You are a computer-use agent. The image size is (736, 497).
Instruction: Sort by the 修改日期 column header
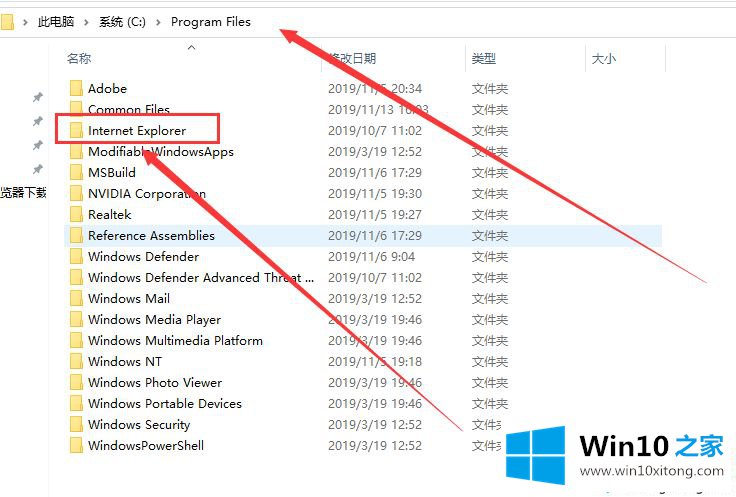coord(352,58)
